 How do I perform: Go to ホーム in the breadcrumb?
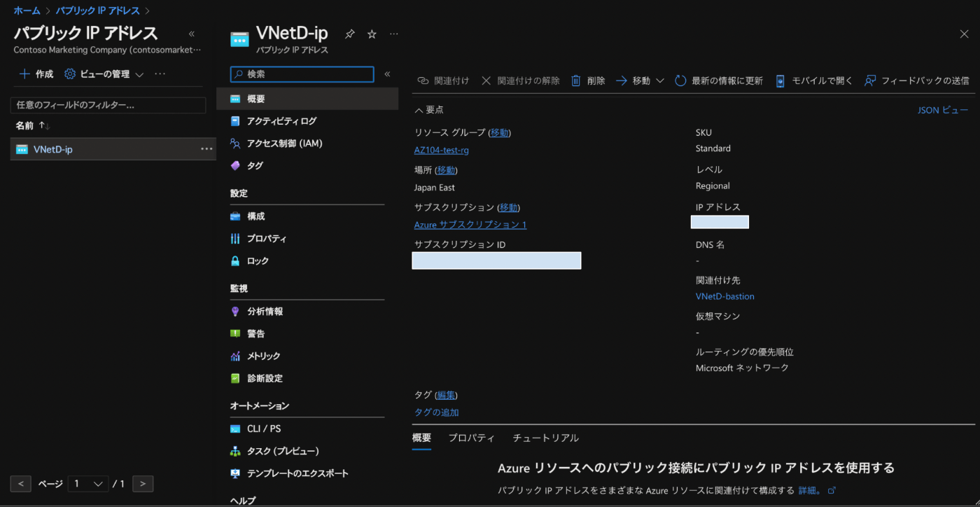[27, 11]
